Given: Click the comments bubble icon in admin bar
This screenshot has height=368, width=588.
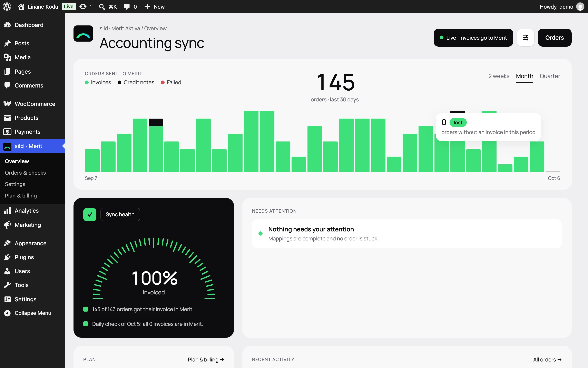Looking at the screenshot, I should [127, 7].
